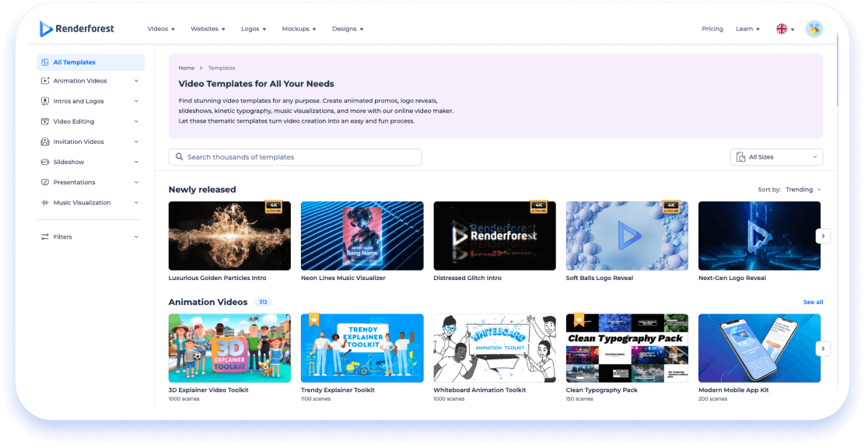Click the Filters sliders icon
The image size is (868, 445).
click(45, 237)
